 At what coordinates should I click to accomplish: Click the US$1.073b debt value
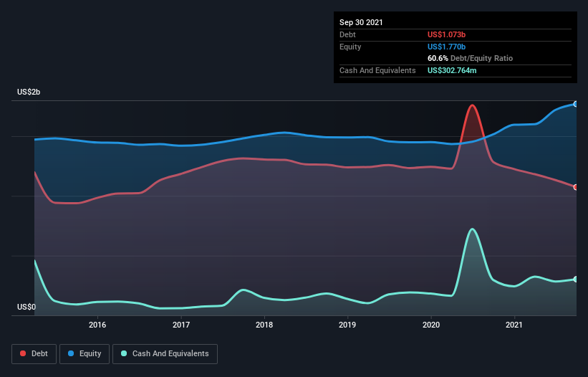pos(446,34)
